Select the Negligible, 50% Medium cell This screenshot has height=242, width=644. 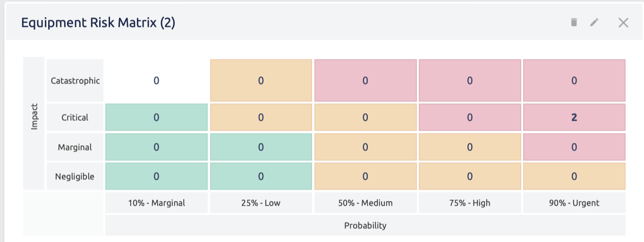tap(365, 176)
